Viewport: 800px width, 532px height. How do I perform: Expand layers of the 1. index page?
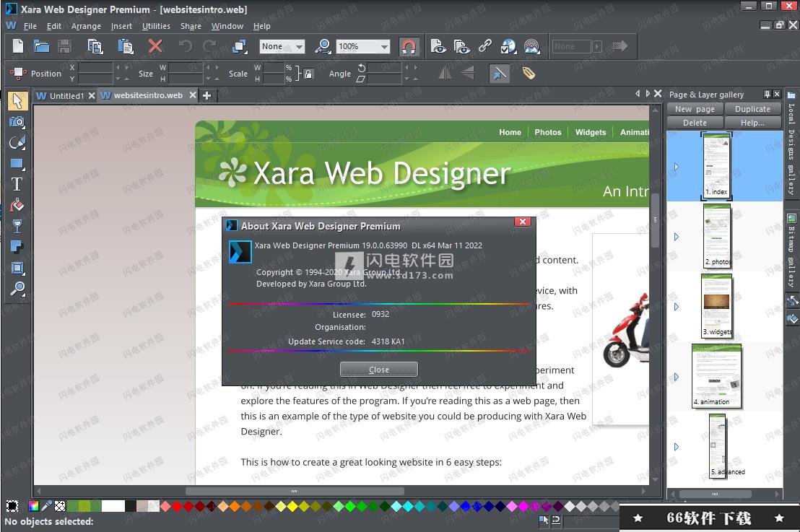[x=677, y=167]
